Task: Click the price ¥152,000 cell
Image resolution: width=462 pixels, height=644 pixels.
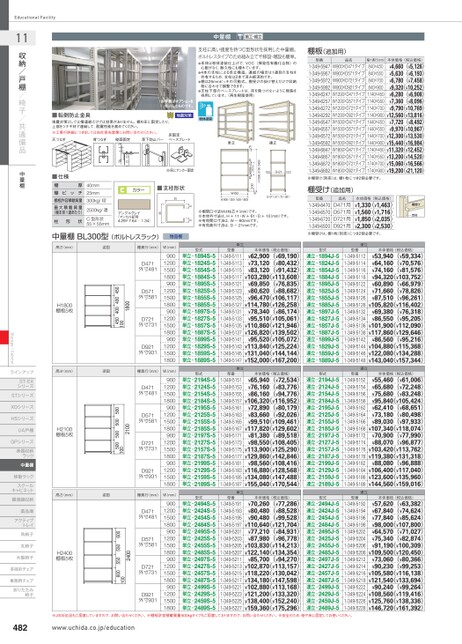Action: coord(257,360)
